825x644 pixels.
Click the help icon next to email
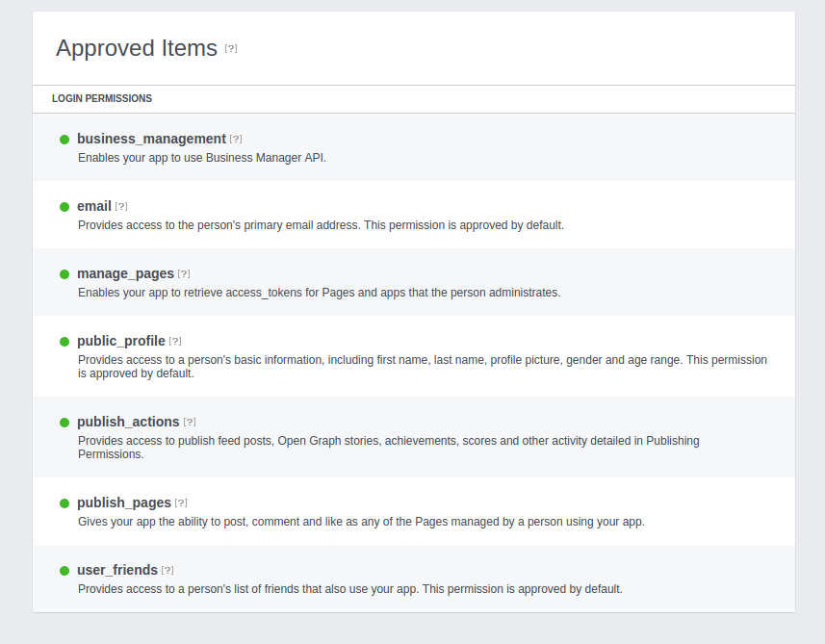click(x=121, y=206)
